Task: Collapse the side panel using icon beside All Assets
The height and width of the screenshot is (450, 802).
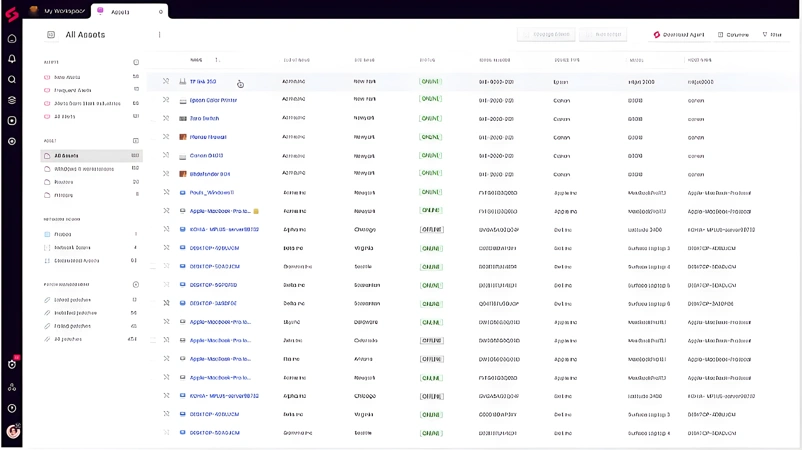Action: (x=51, y=35)
